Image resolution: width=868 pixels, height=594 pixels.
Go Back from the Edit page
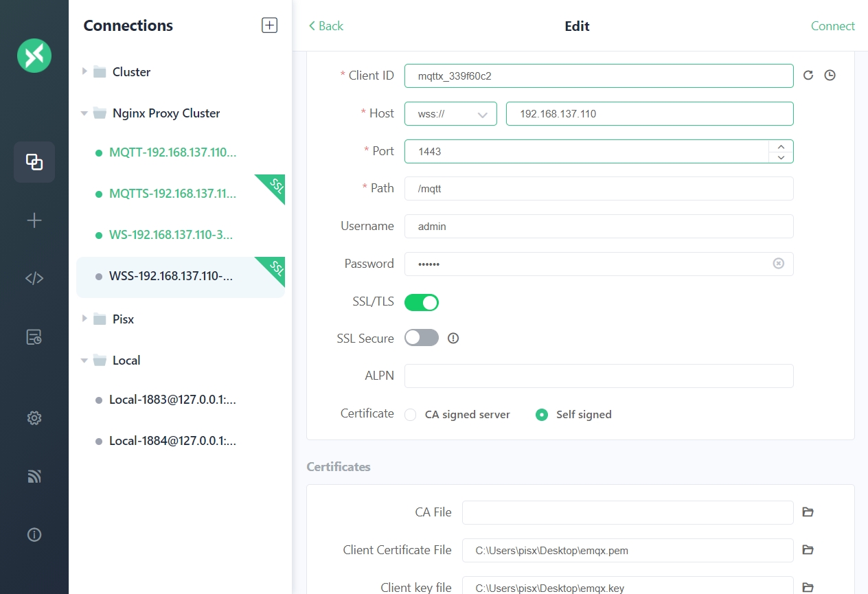coord(325,26)
